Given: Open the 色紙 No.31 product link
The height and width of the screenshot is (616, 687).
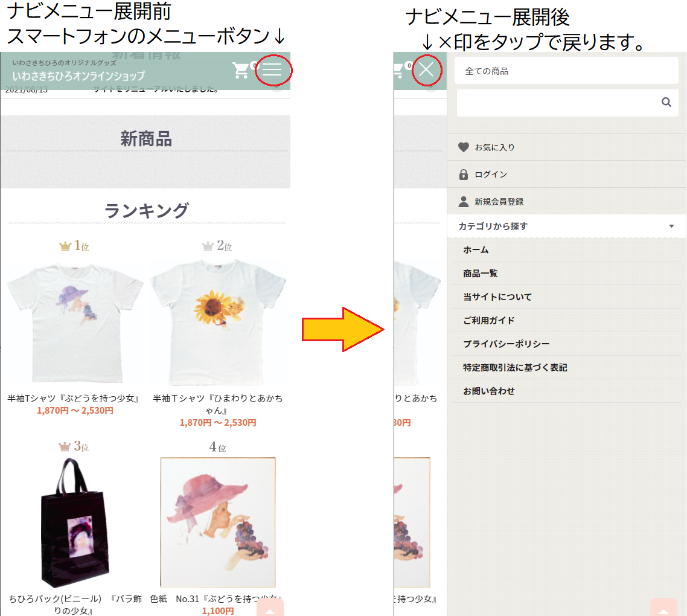Looking at the screenshot, I should [216, 599].
